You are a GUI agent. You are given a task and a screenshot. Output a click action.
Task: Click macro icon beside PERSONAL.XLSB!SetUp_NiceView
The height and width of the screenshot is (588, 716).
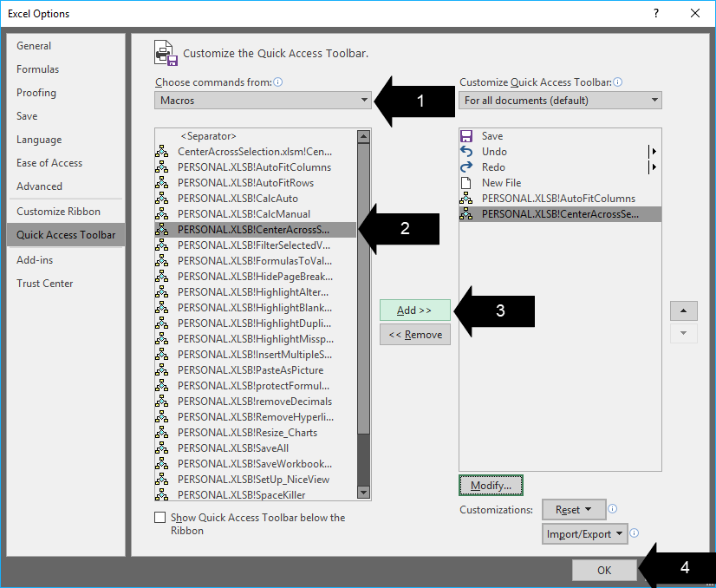click(x=161, y=480)
